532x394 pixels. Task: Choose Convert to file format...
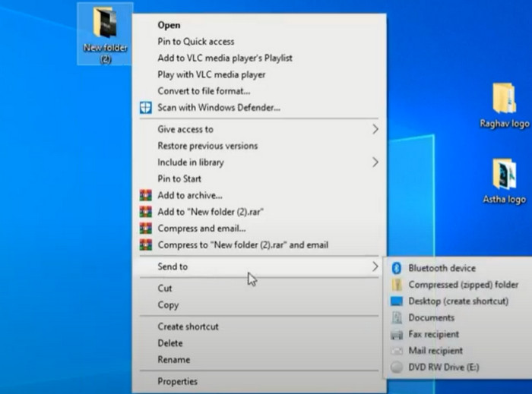pos(259,91)
